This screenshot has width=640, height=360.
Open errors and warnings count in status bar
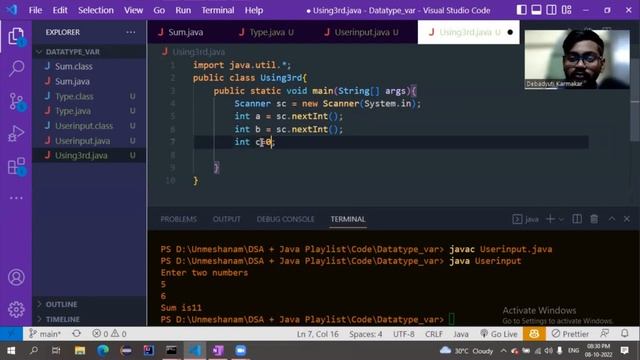(x=109, y=334)
